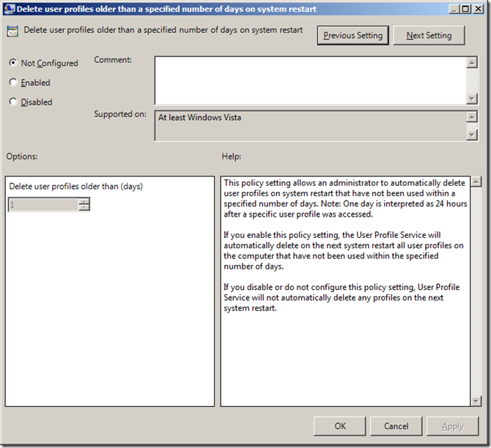Click the title bar window icon

tap(10, 9)
